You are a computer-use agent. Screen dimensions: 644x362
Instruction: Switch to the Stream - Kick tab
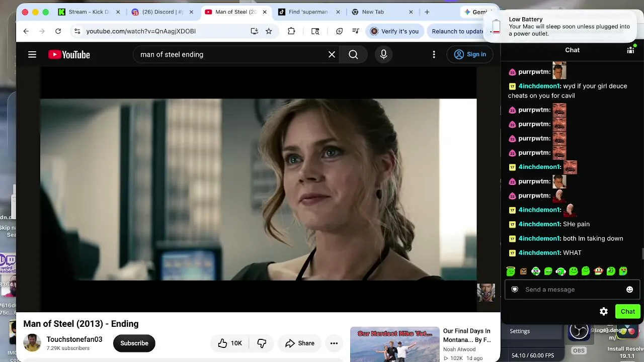(x=88, y=12)
